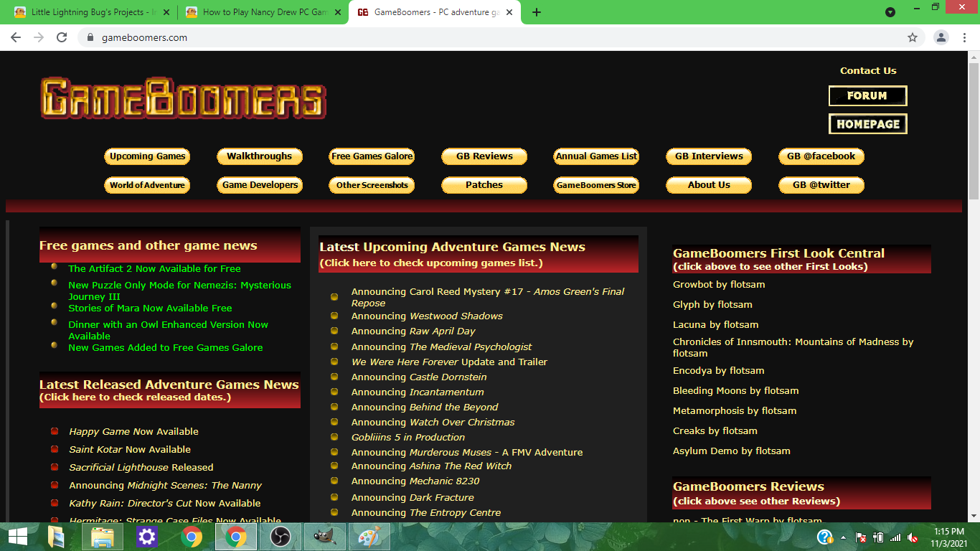Focus the gameboomers.com address bar
980x551 pixels.
pyautogui.click(x=502, y=37)
